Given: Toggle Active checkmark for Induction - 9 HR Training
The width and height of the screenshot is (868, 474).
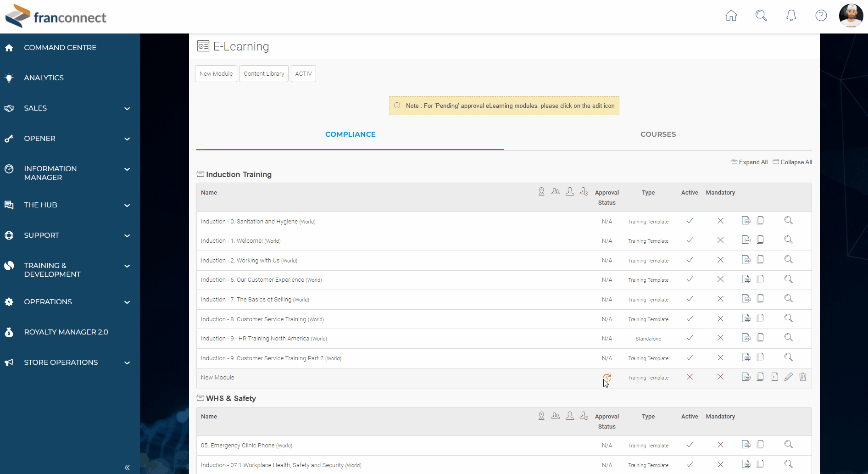Looking at the screenshot, I should 690,338.
